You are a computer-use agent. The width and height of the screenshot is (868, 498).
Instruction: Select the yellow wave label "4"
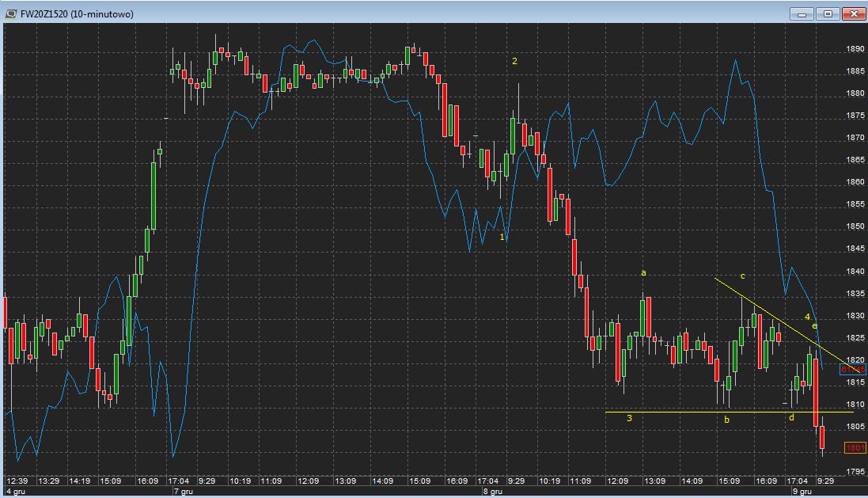coord(807,317)
